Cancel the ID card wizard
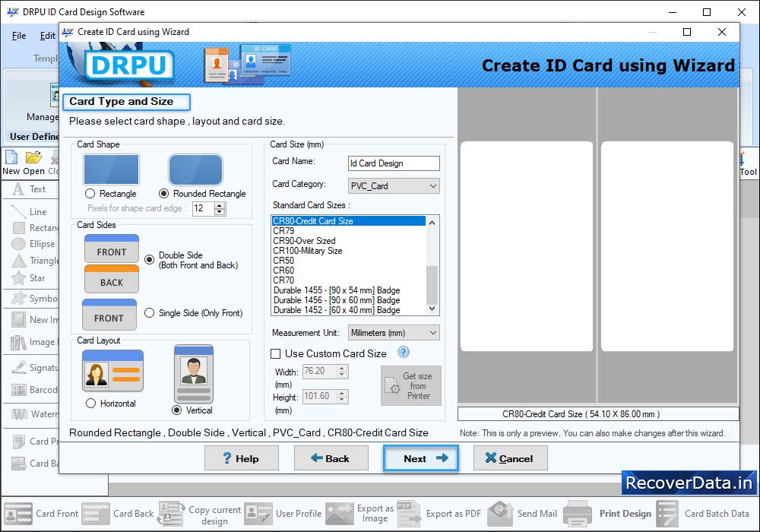This screenshot has height=532, width=760. [511, 458]
